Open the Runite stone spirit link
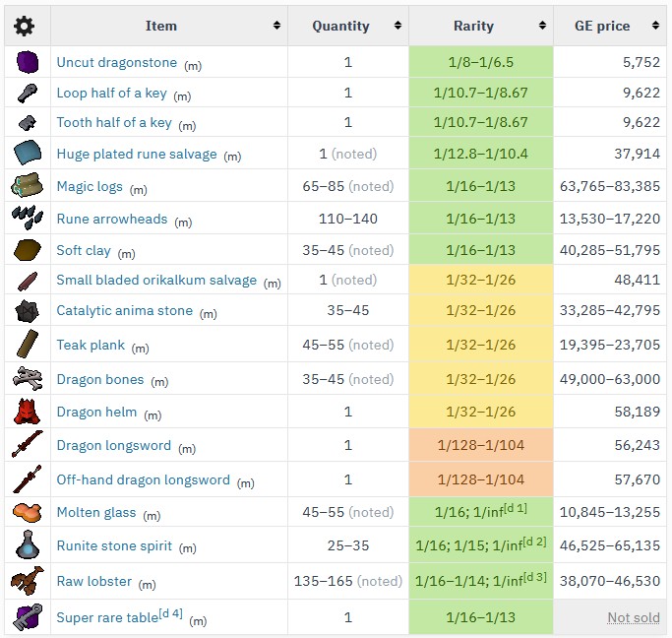This screenshot has width=672, height=638. click(114, 545)
